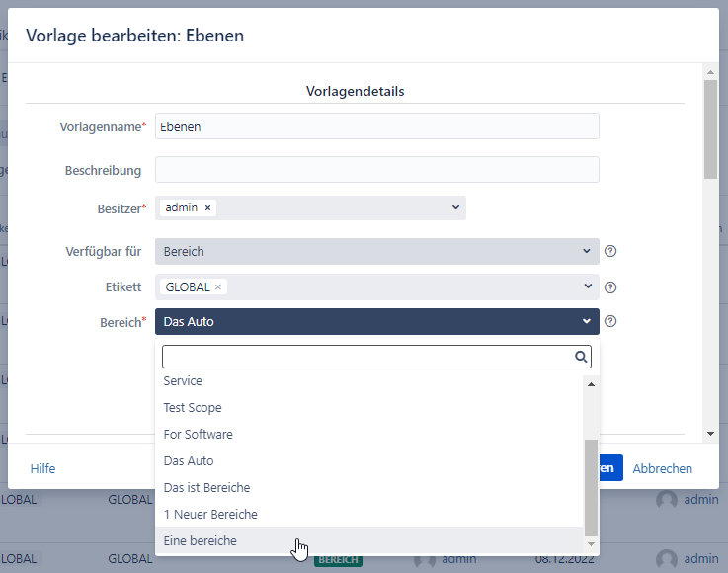Select For Software in the list
Screen dimensions: 728x573
coord(199,435)
